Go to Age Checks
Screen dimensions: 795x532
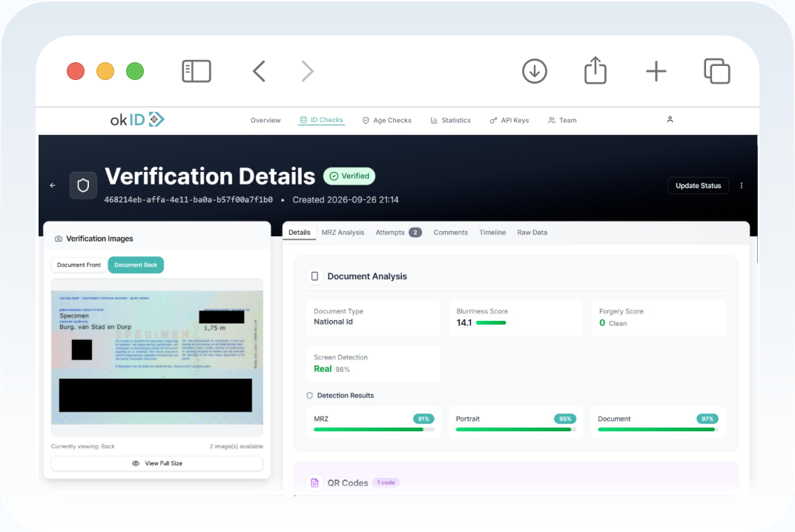click(387, 120)
